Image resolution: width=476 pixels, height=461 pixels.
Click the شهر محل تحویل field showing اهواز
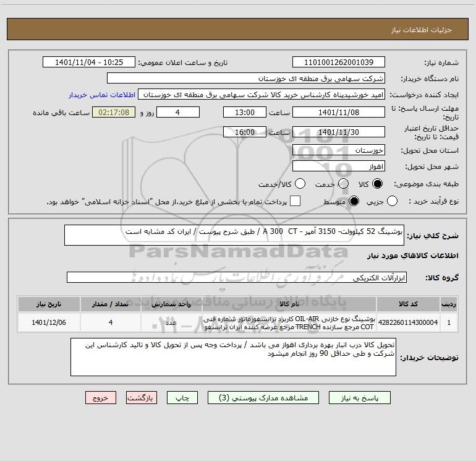pyautogui.click(x=338, y=166)
